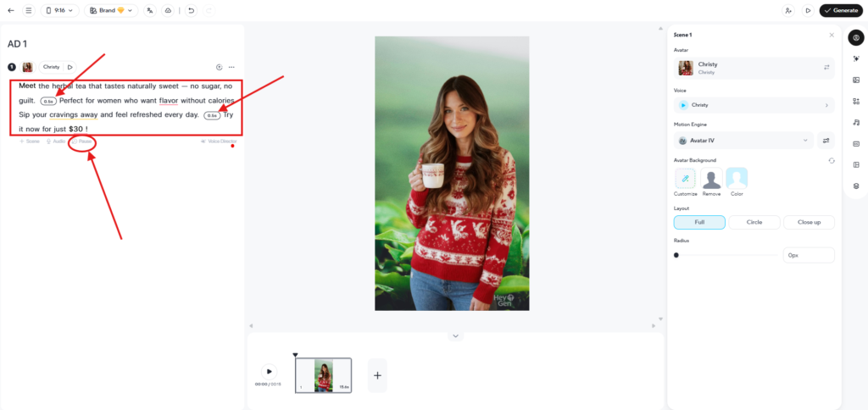Open the AI sparkle tools in the sidebar
Screen dimensions: 868x410
pyautogui.click(x=856, y=58)
